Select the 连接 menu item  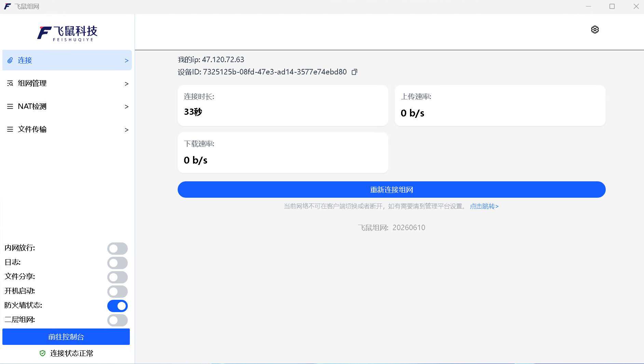(x=67, y=60)
